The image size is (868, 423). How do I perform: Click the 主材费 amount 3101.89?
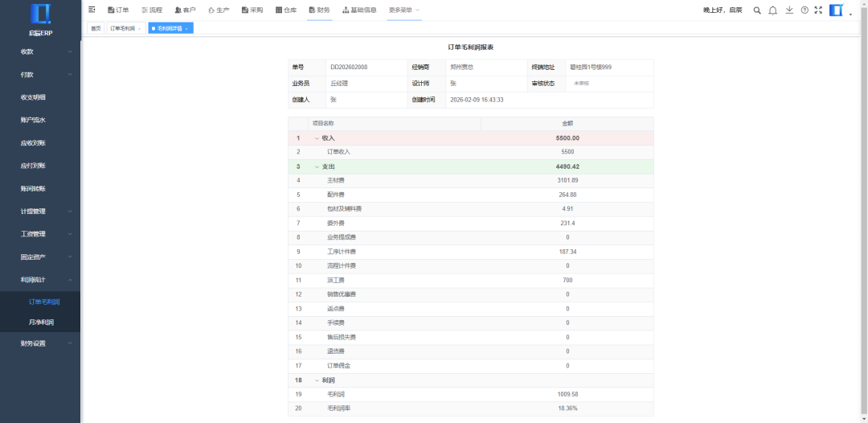click(567, 180)
